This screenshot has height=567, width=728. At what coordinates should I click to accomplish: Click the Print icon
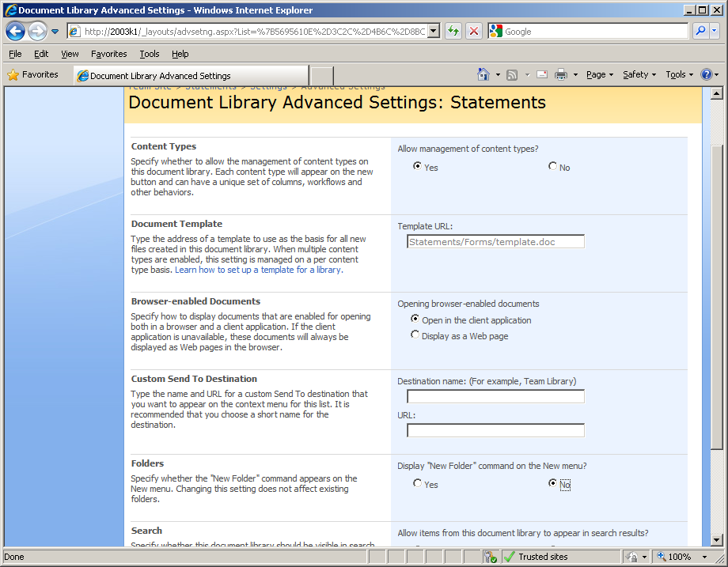[x=562, y=74]
